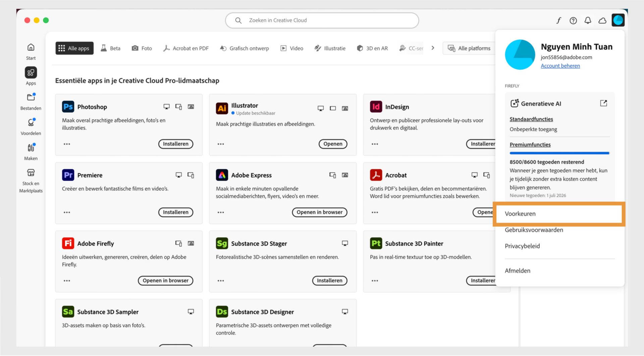This screenshot has height=356, width=644.
Task: Open Premiere more options ellipsis
Action: (67, 213)
